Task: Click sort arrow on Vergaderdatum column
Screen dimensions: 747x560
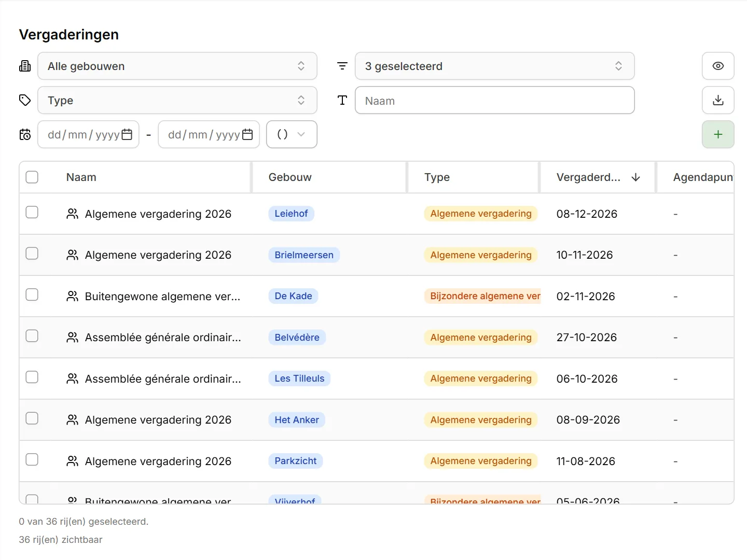Action: coord(635,177)
